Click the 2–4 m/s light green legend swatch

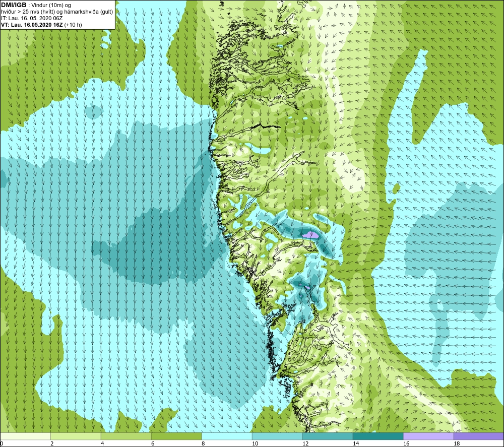pos(76,436)
